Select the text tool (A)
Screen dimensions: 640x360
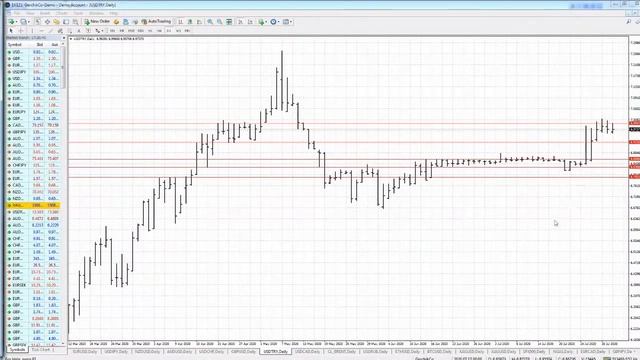(79, 31)
